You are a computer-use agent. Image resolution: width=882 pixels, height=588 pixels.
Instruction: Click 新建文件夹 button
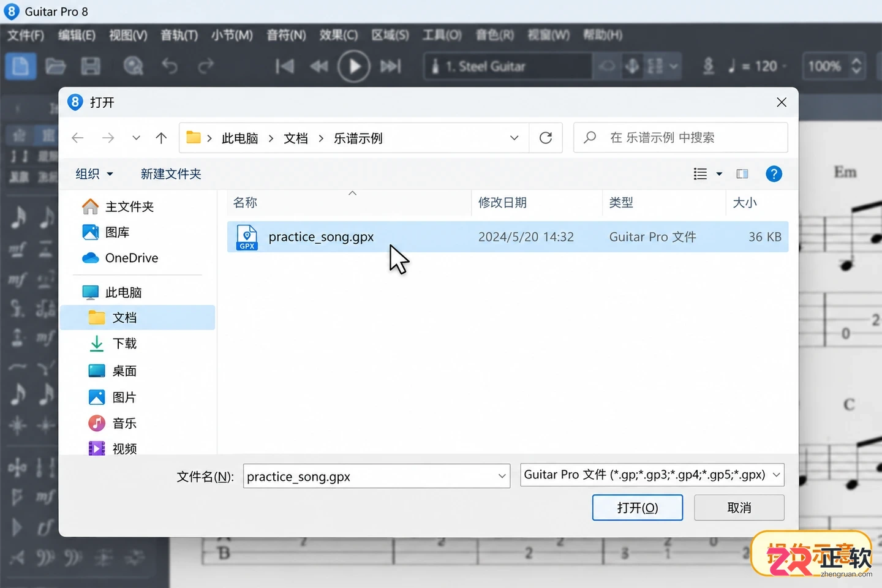point(171,174)
